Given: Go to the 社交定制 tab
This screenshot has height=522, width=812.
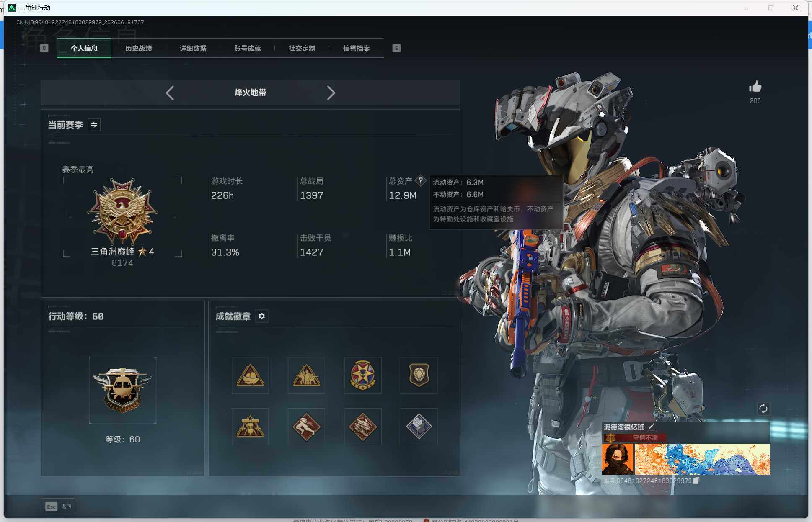Looking at the screenshot, I should 302,49.
